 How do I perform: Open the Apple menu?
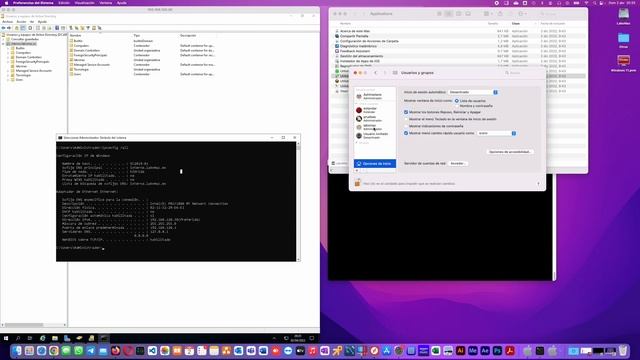(6, 3)
